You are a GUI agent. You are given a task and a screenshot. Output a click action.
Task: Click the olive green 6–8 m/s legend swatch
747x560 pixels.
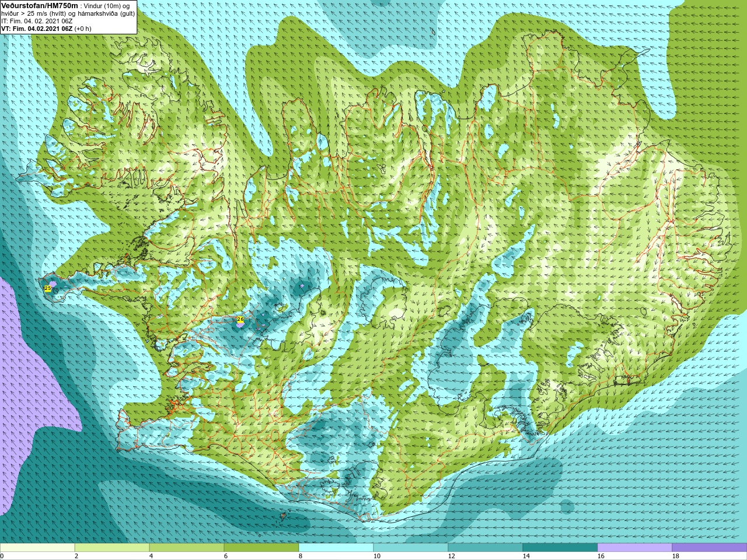coord(261,547)
